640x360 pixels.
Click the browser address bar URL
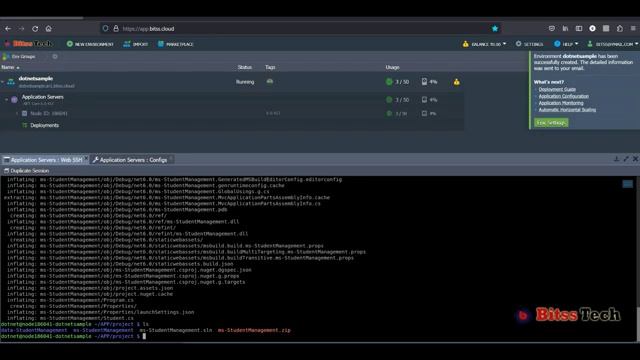click(x=149, y=29)
